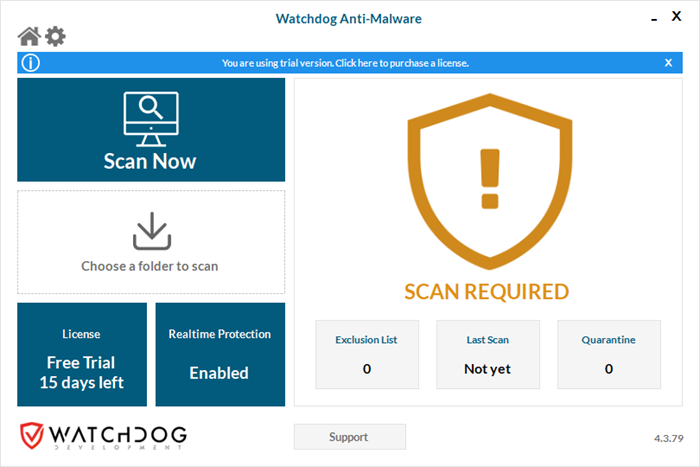Close the Watchdog Anti-Malware window
Screen dimensions: 700x467
pos(676,17)
